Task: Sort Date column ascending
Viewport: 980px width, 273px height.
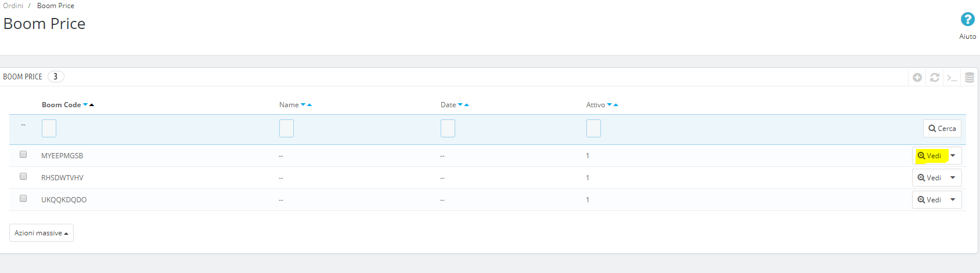Action: (467, 105)
